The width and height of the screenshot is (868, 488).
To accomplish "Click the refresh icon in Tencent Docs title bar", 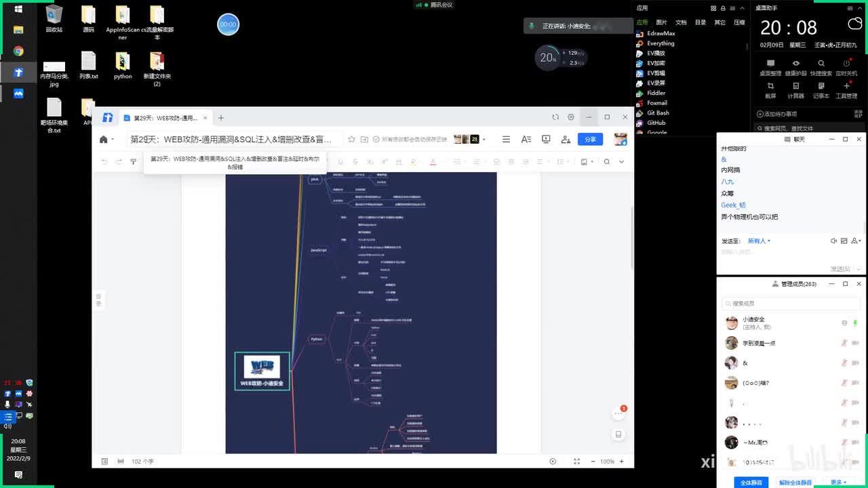I will coord(555,117).
